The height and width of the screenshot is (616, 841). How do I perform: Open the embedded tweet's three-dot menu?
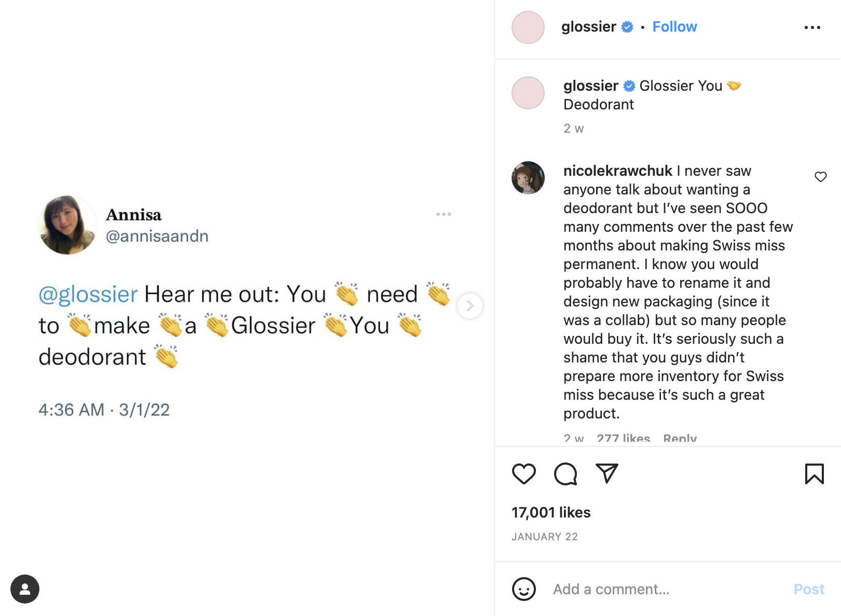(x=444, y=214)
